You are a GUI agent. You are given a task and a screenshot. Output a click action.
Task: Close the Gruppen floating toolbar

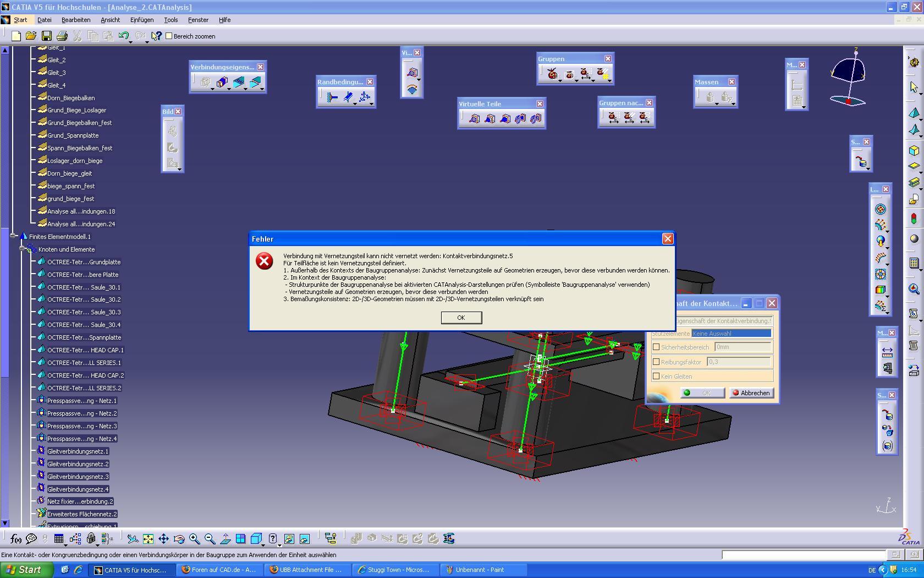click(608, 58)
